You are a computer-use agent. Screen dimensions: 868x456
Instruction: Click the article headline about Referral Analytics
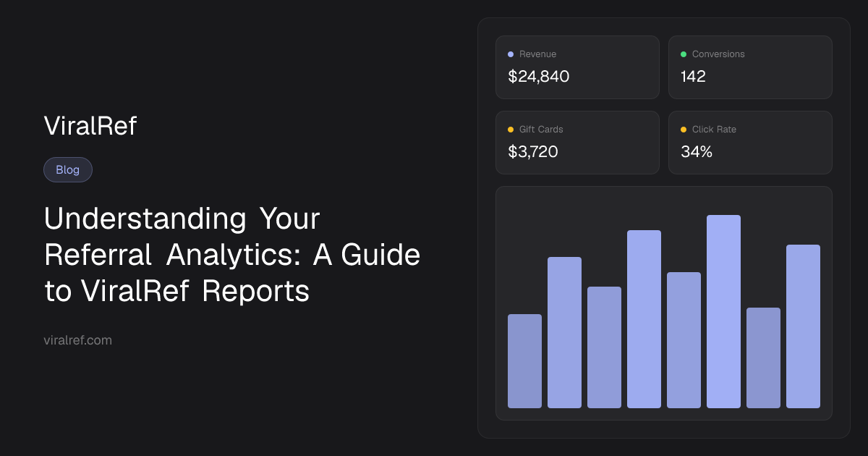pos(232,255)
